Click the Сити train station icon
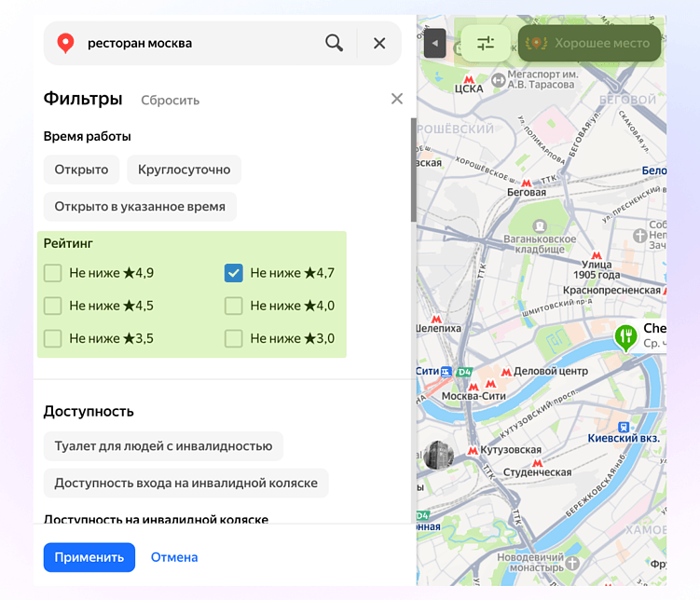The width and height of the screenshot is (700, 600). (x=446, y=372)
